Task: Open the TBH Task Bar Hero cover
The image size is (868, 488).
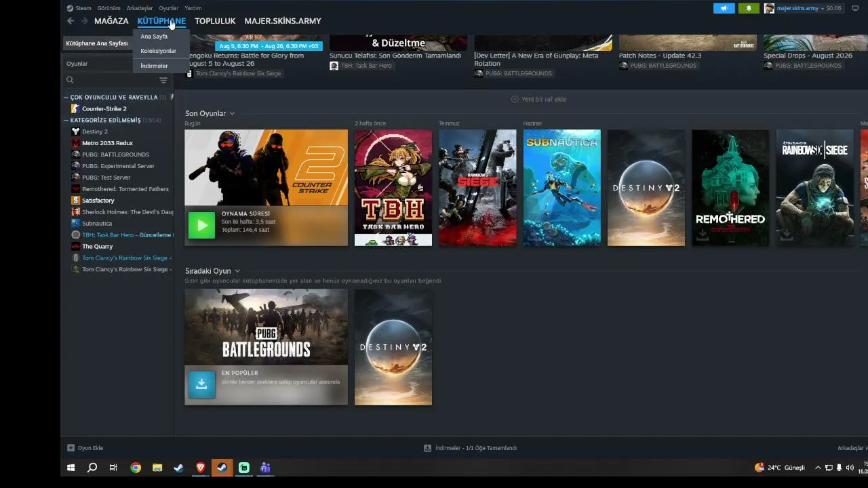Action: [393, 188]
